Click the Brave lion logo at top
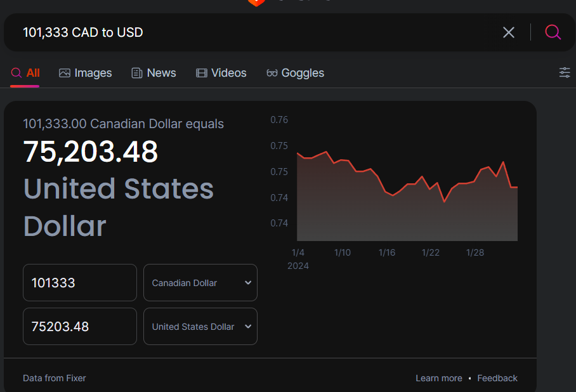Viewport: 576px width, 392px height. [256, 3]
